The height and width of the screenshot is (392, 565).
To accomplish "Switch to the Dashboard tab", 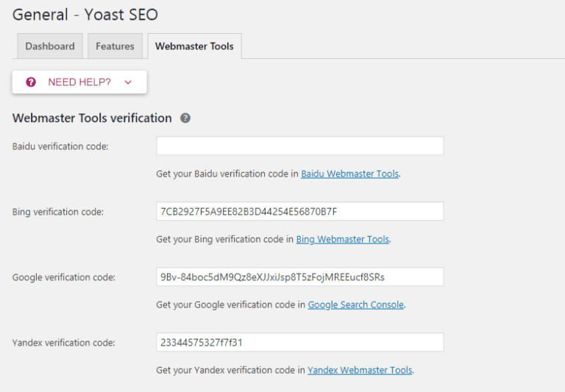I will [x=50, y=46].
